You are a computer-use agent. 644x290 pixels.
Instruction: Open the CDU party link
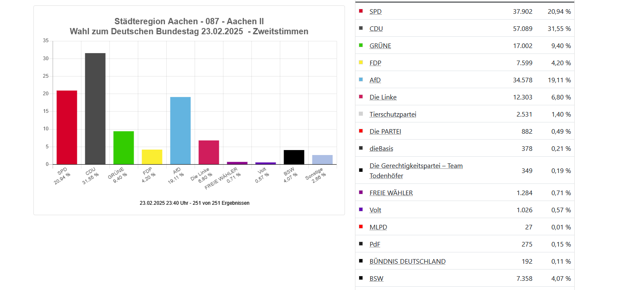pos(376,28)
